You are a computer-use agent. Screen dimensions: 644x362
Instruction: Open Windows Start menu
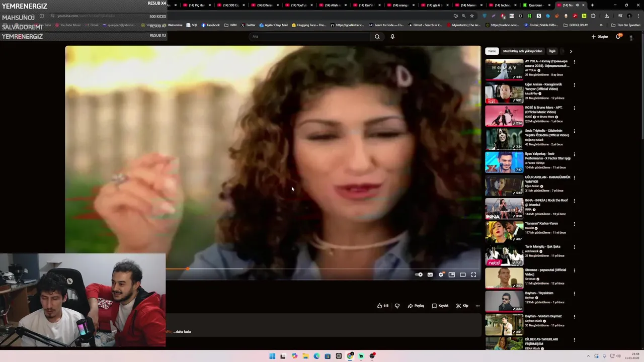click(272, 356)
